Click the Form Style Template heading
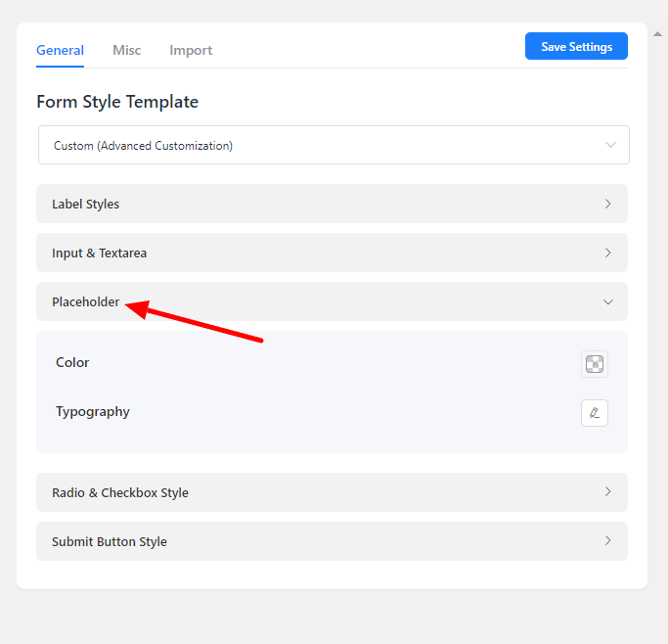The width and height of the screenshot is (668, 644). (117, 102)
